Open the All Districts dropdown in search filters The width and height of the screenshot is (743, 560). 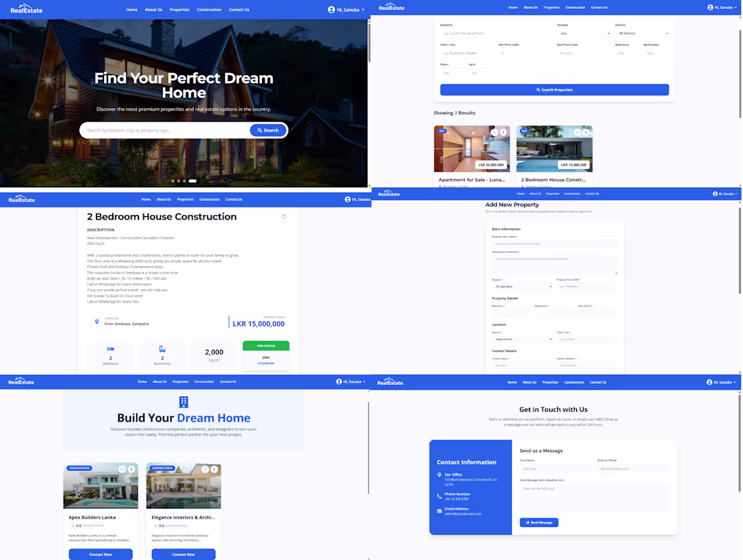[642, 33]
